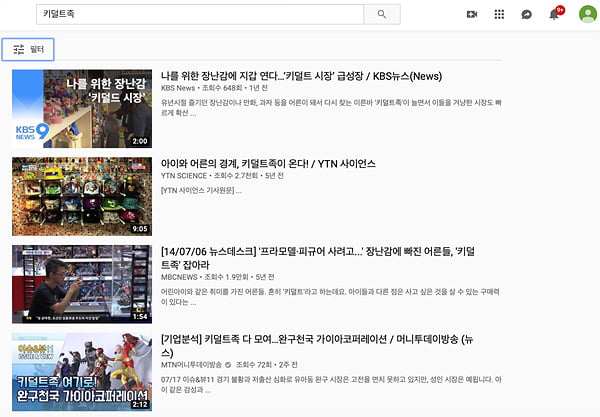Click the 2:12 duration badge

[140, 404]
